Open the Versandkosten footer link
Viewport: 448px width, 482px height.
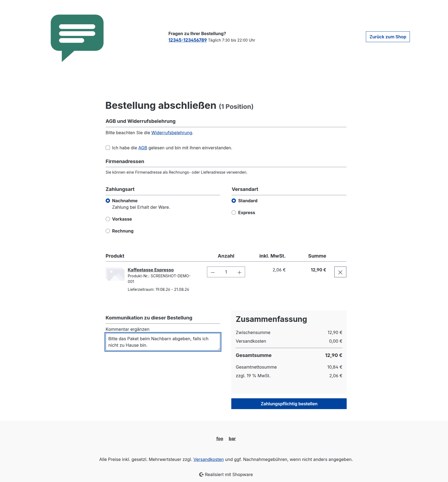point(209,459)
